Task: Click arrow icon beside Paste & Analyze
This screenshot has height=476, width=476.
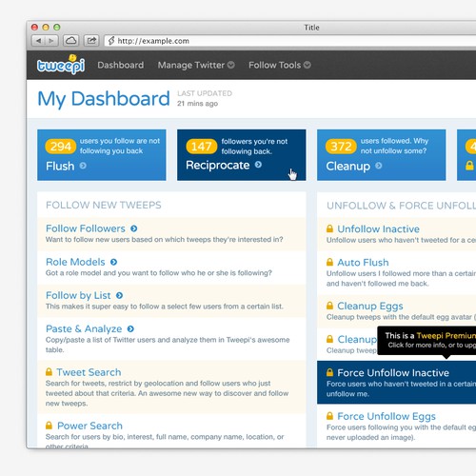Action: point(130,328)
